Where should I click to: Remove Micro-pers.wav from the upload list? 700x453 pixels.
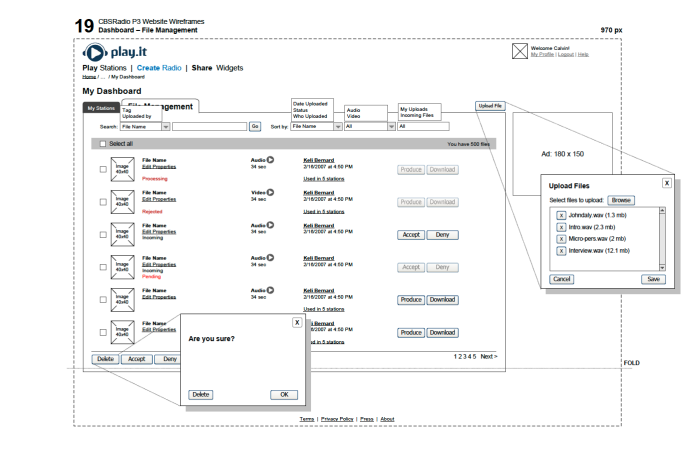[561, 239]
